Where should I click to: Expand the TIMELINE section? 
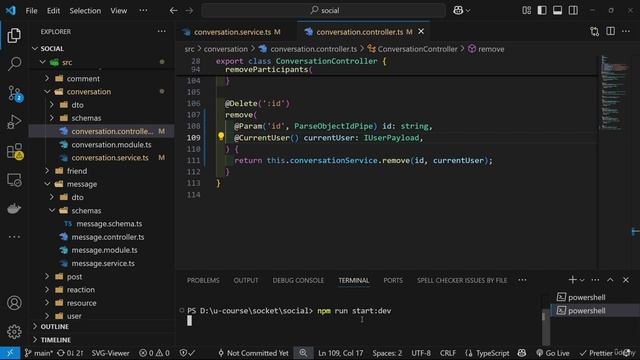pyautogui.click(x=56, y=340)
